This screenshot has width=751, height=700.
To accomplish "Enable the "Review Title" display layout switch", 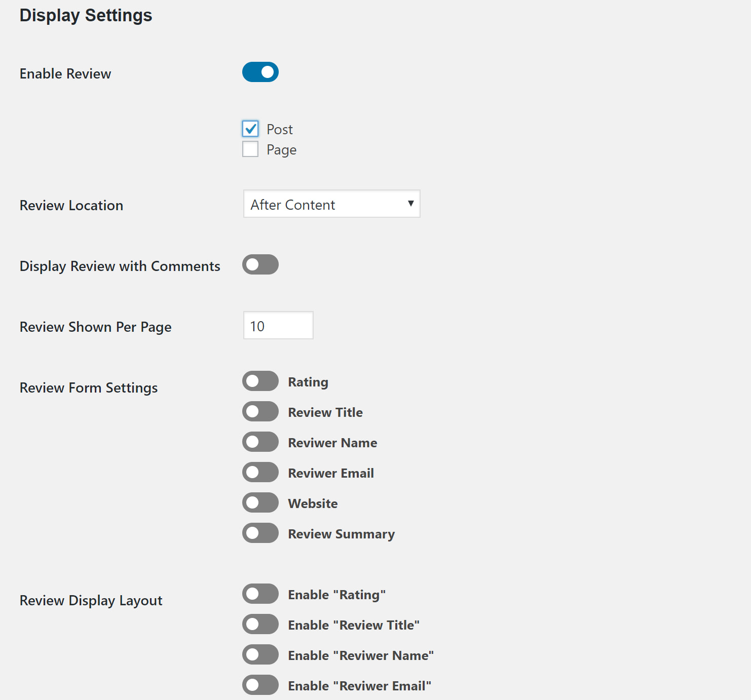I will click(x=260, y=624).
